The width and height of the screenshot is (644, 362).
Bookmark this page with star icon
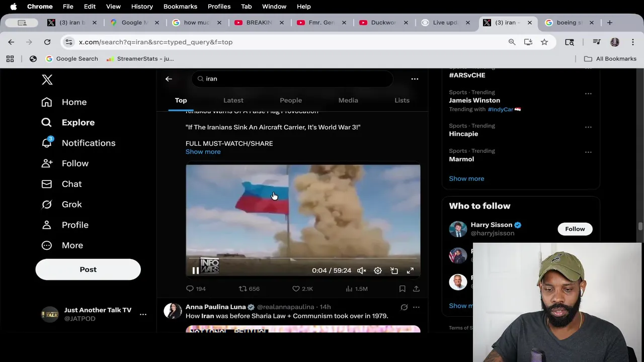pyautogui.click(x=544, y=42)
